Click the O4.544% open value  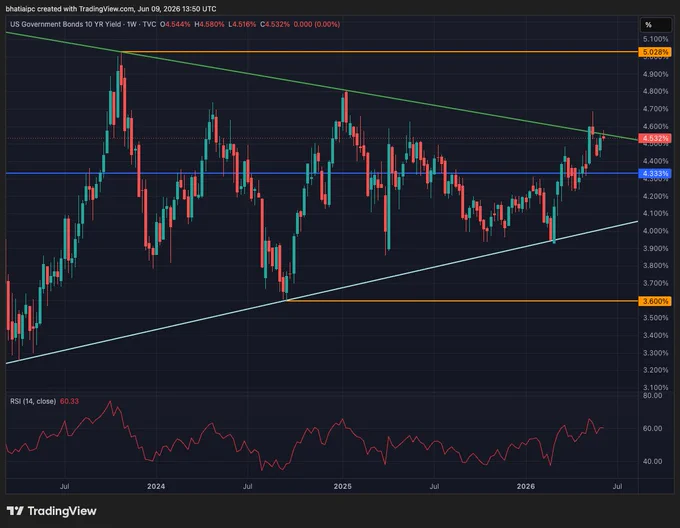tap(175, 24)
